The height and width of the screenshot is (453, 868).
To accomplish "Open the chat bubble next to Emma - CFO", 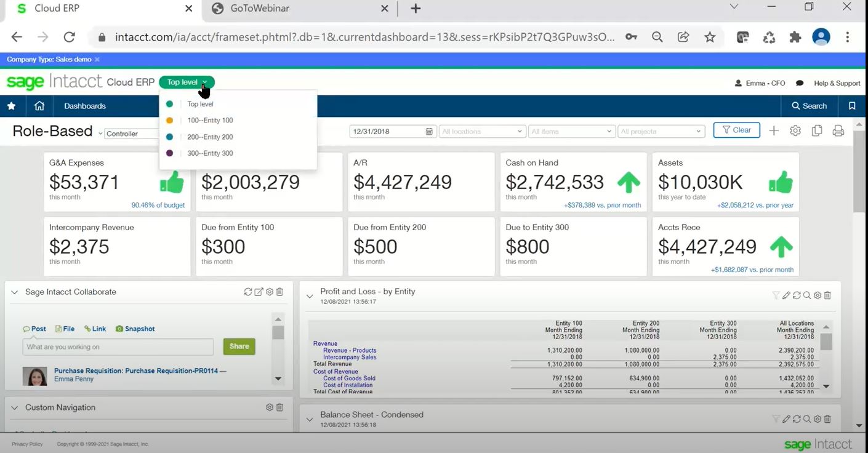I will coord(800,83).
